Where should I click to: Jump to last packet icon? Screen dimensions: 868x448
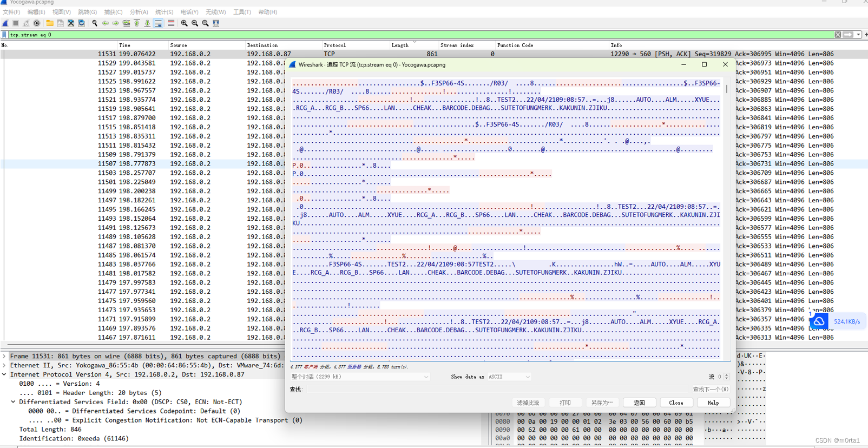click(x=147, y=23)
